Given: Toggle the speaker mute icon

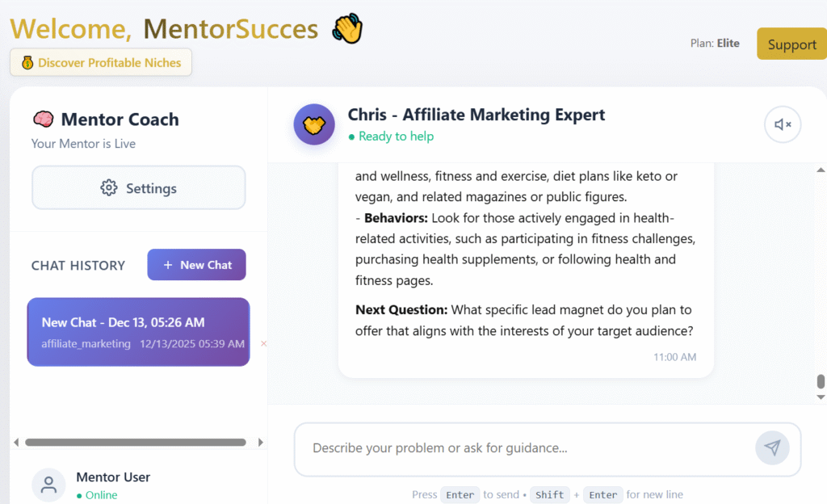Looking at the screenshot, I should [x=783, y=125].
